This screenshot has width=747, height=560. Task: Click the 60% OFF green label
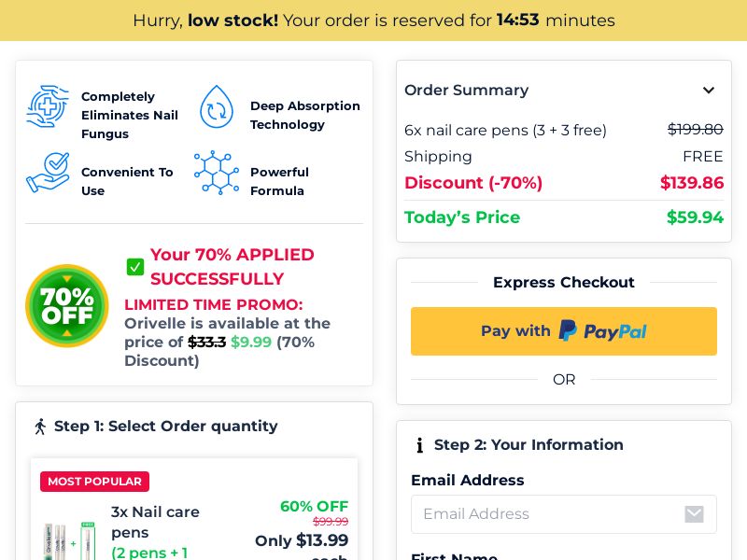pos(314,506)
